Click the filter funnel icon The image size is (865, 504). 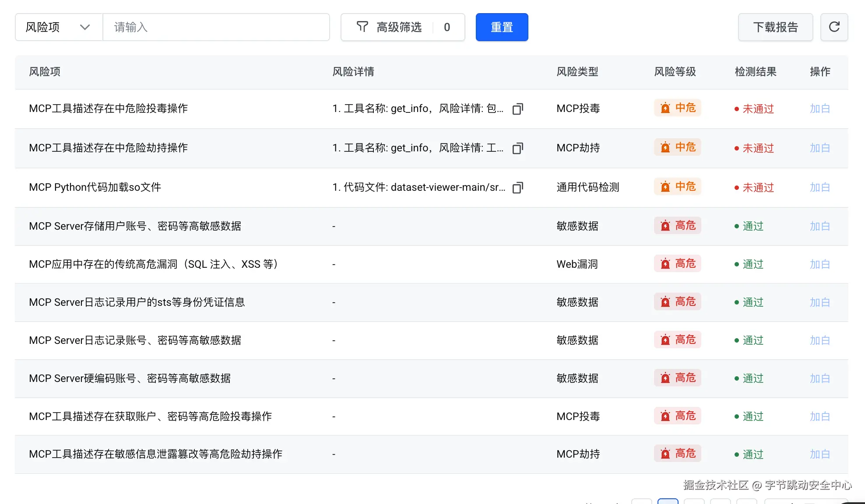click(x=362, y=27)
